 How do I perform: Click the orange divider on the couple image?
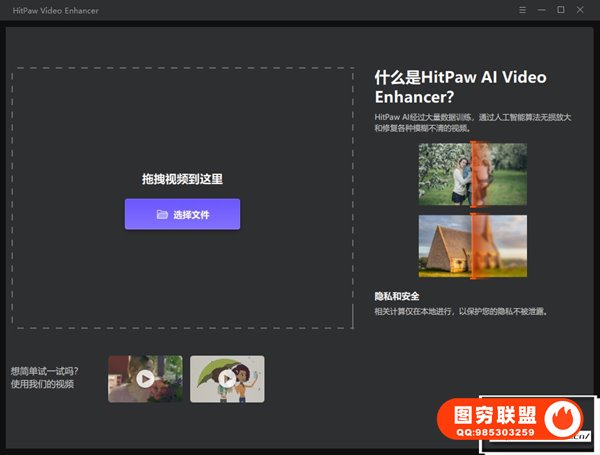tap(471, 173)
